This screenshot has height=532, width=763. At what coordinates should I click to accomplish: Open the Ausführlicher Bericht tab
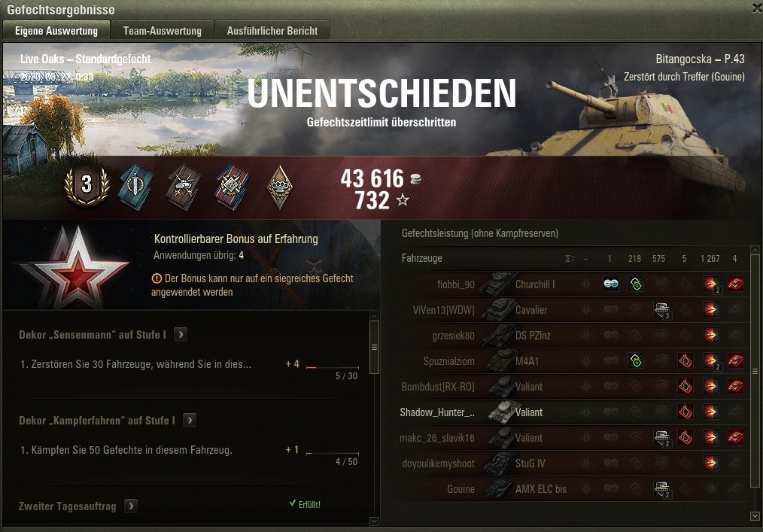click(272, 31)
